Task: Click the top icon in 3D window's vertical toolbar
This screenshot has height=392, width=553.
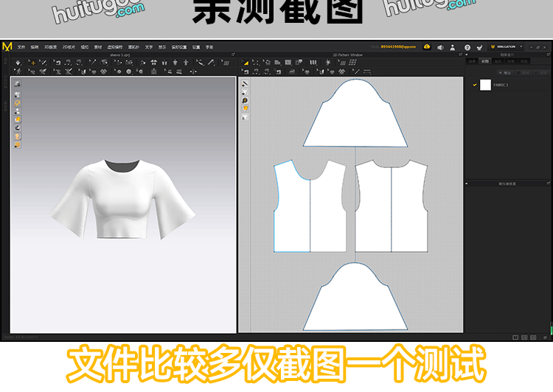Action: tap(17, 84)
